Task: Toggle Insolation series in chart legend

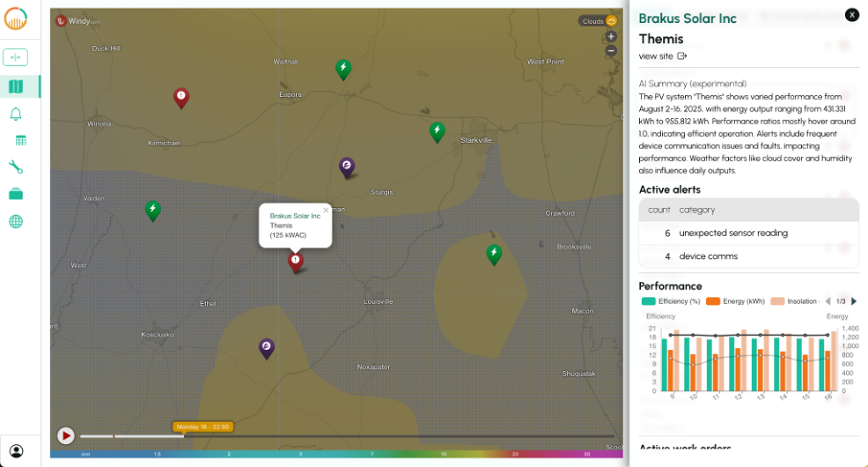Action: tap(795, 301)
